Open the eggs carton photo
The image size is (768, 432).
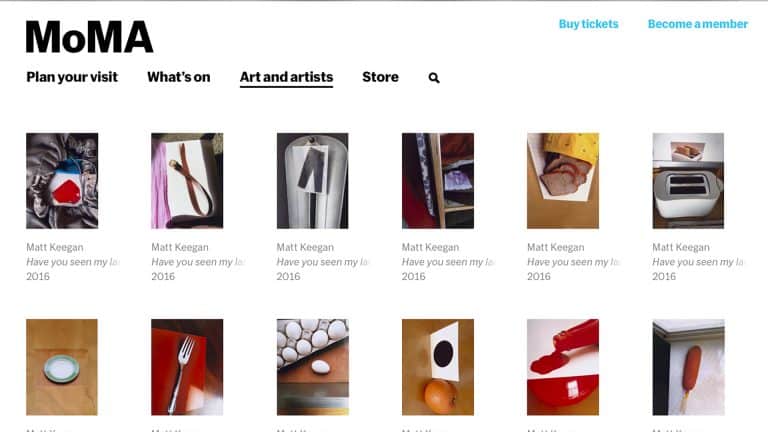tap(312, 367)
